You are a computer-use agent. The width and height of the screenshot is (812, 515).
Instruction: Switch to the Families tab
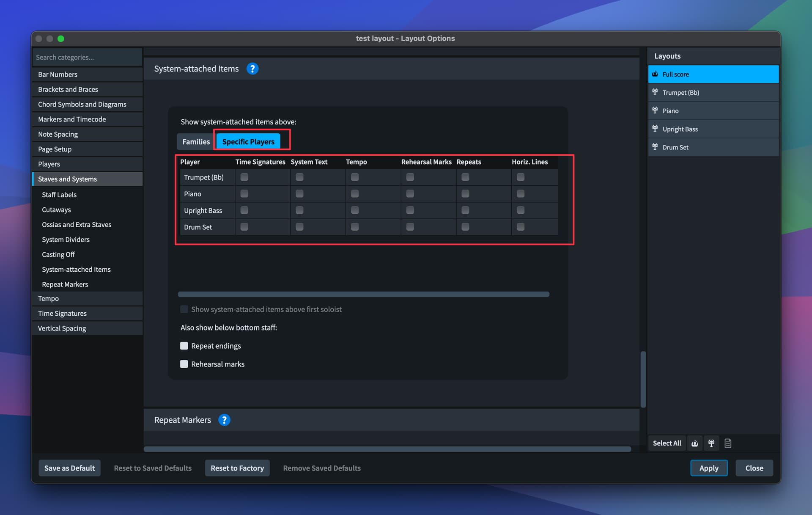[x=196, y=142]
